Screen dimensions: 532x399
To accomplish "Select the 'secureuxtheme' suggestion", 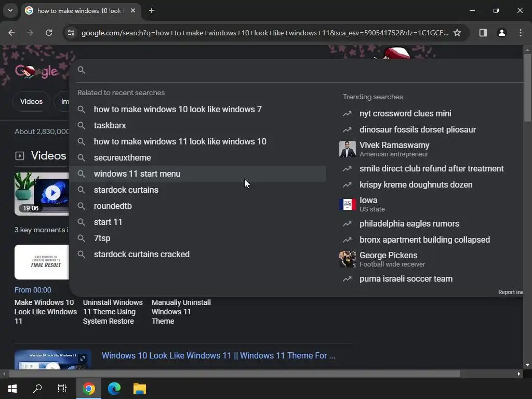I will pos(198,158).
